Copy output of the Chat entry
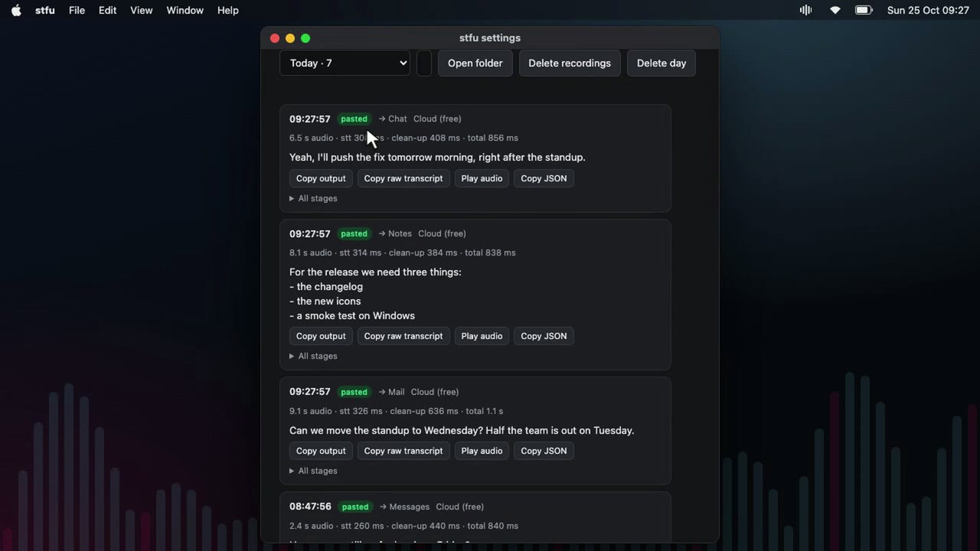Image resolution: width=980 pixels, height=551 pixels. click(x=321, y=178)
